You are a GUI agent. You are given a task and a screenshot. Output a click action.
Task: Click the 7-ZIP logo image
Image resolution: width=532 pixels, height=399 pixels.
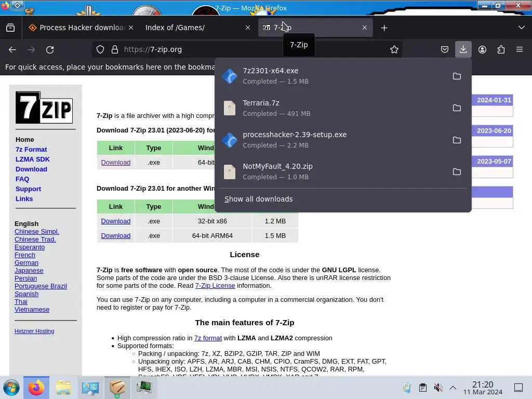pos(44,108)
